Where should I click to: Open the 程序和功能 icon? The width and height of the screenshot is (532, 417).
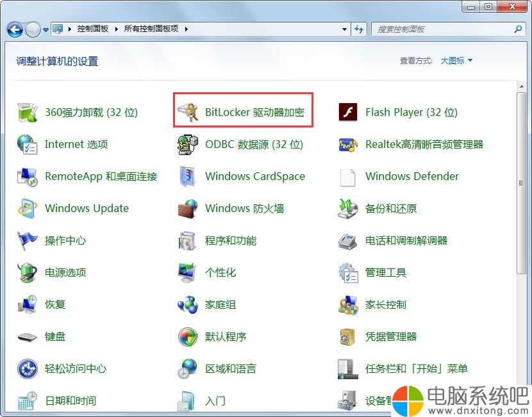coord(188,240)
